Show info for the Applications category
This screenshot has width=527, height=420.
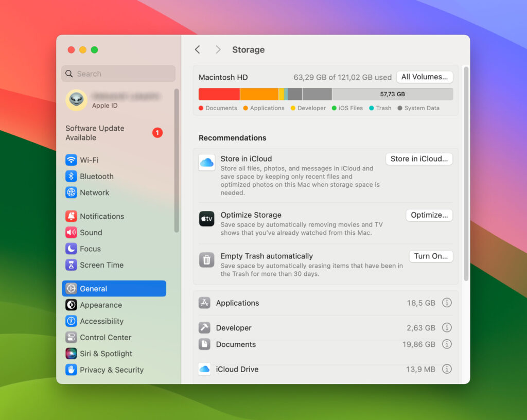447,303
